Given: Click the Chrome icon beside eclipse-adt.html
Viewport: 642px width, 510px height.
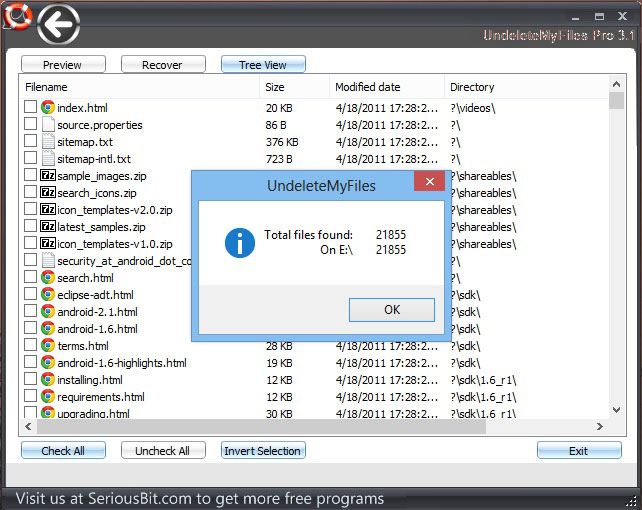Looking at the screenshot, I should click(48, 294).
